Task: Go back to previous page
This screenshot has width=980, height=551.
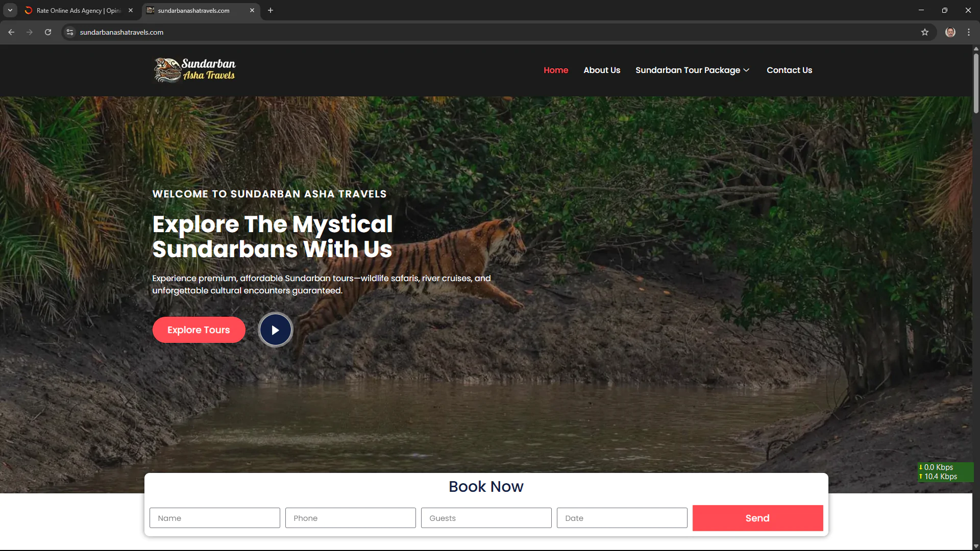Action: click(11, 32)
